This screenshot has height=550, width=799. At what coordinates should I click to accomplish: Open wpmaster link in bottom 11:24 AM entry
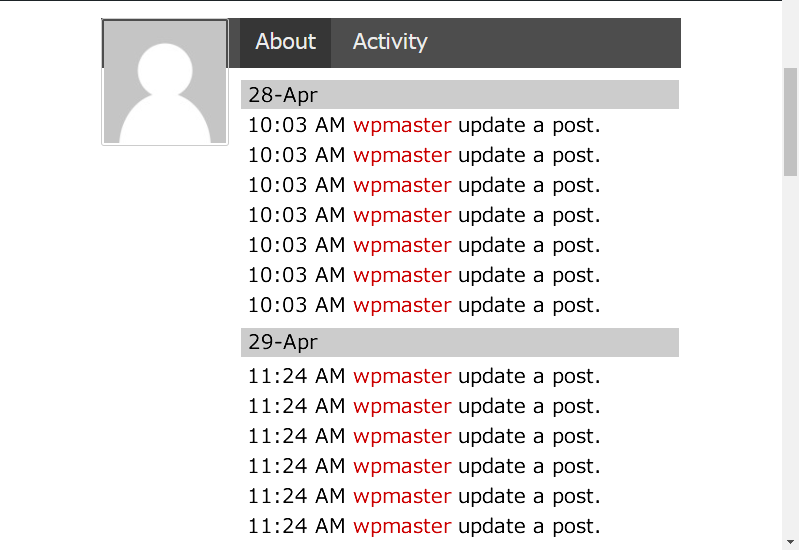pyautogui.click(x=402, y=527)
